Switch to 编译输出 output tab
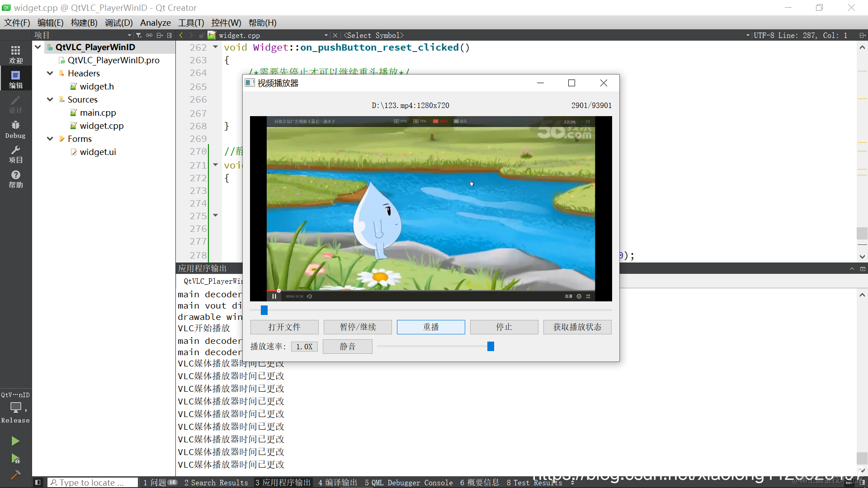Viewport: 868px width, 488px height. [337, 483]
